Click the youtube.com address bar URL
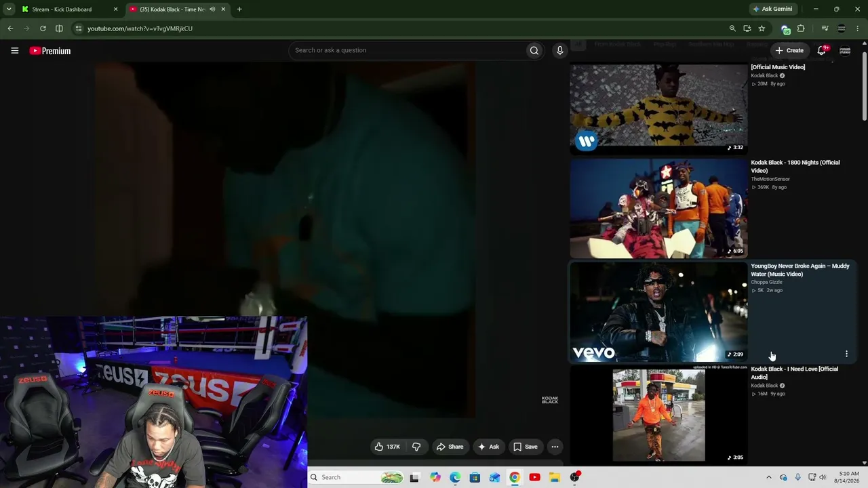The width and height of the screenshot is (868, 488). [140, 28]
